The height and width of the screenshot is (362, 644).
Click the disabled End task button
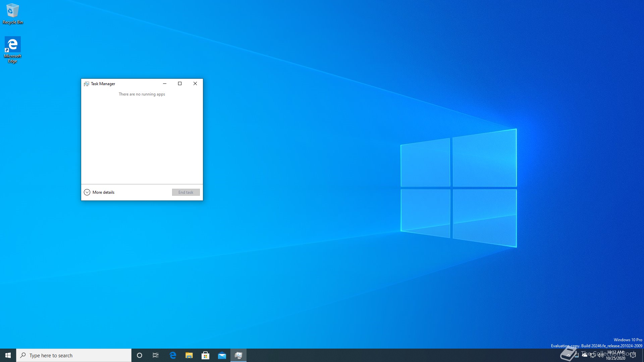click(186, 192)
